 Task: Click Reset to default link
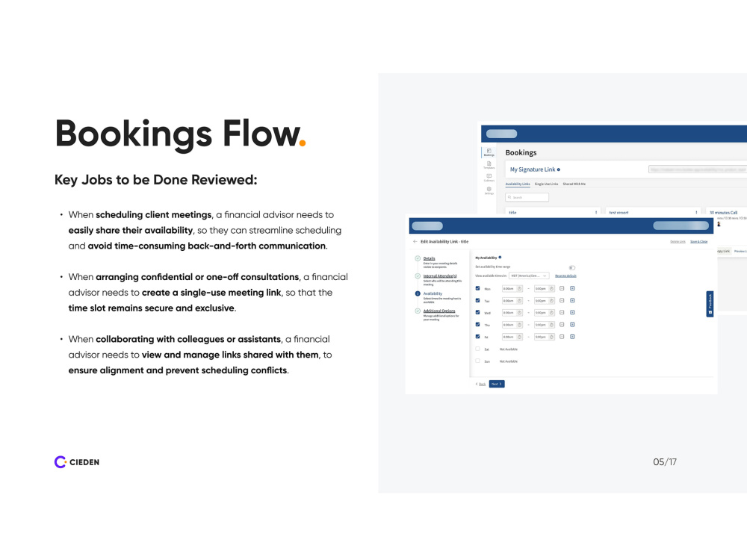[565, 276]
